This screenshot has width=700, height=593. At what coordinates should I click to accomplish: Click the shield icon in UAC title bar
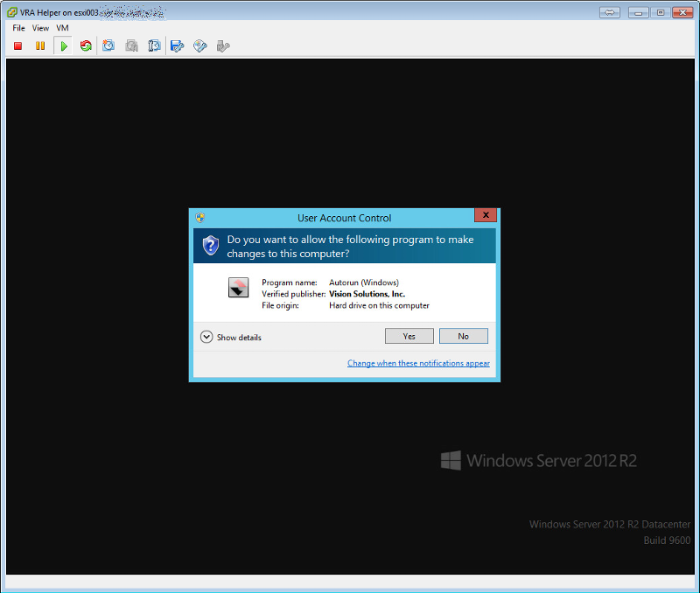(200, 218)
